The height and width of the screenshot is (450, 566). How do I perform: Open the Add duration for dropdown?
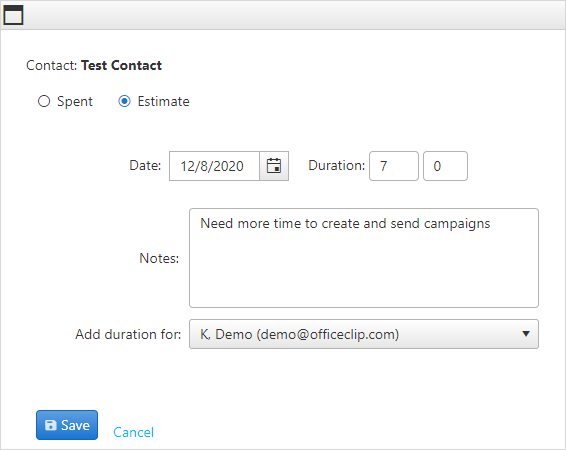(x=364, y=334)
